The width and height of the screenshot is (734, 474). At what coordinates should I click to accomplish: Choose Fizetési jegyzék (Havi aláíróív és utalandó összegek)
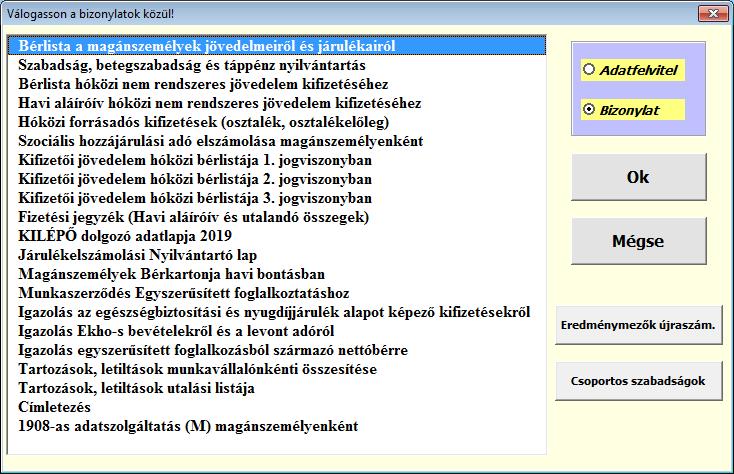(277, 217)
